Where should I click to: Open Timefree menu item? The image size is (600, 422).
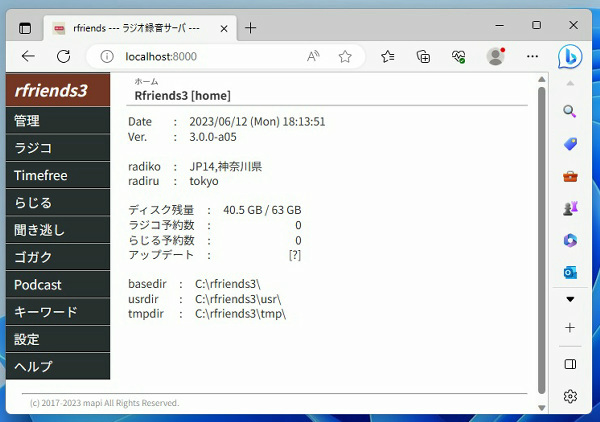pyautogui.click(x=58, y=175)
